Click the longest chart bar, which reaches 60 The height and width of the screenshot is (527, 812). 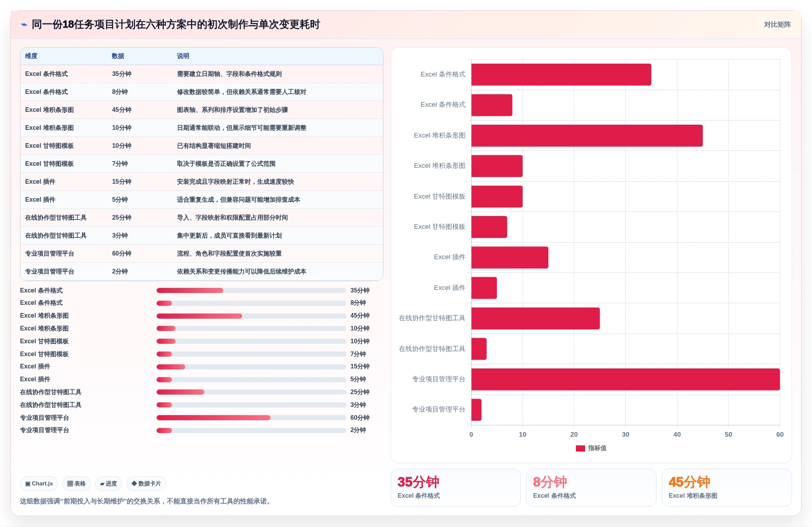click(x=626, y=379)
